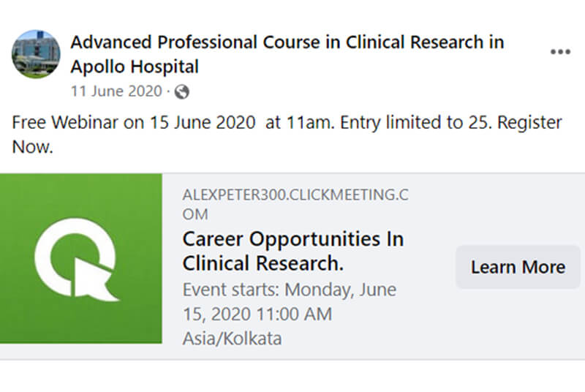Click the word Opportunities in the link headline

point(314,239)
